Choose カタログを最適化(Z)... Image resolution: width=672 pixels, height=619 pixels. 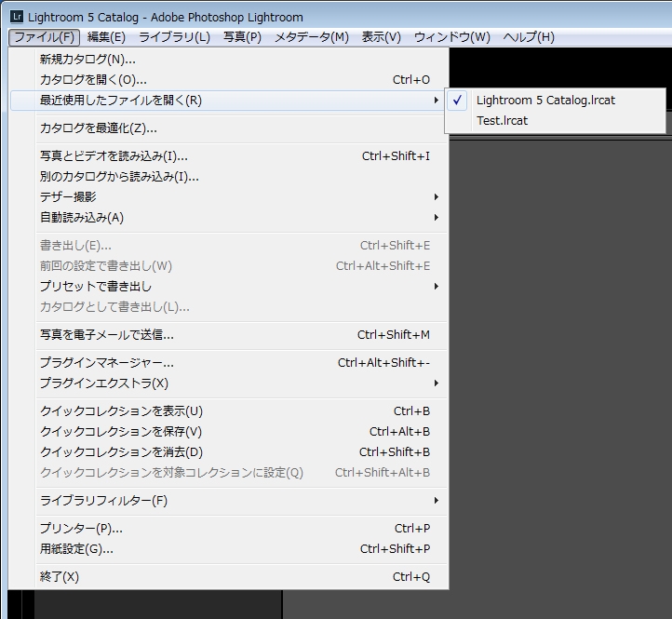[x=229, y=128]
